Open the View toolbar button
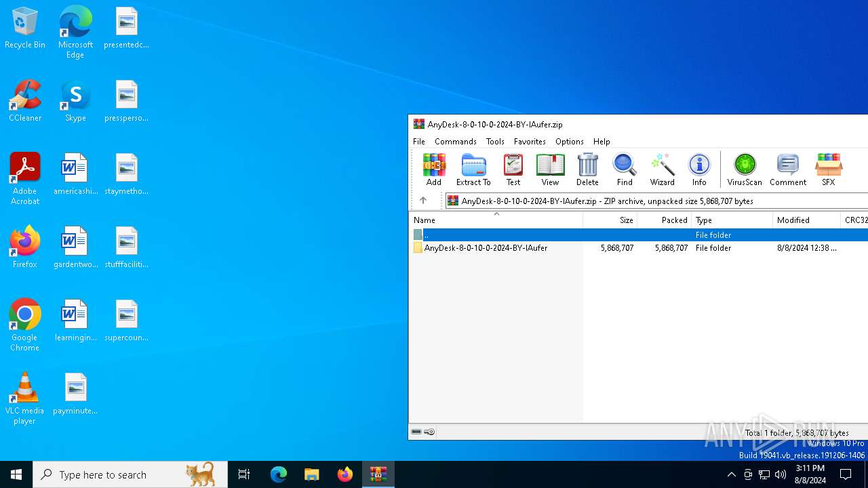The width and height of the screenshot is (868, 488). 550,169
